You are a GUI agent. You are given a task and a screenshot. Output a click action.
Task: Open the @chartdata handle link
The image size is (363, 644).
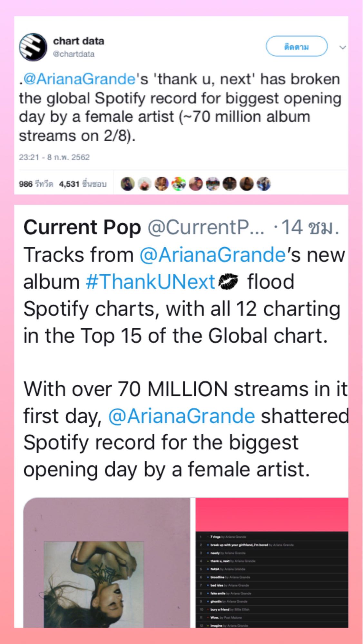point(74,54)
